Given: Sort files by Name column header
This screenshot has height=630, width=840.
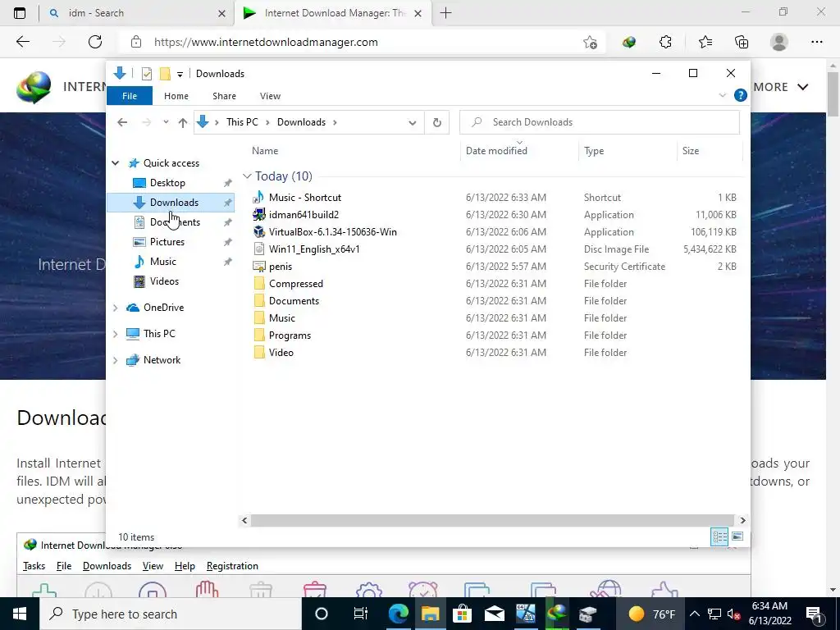Looking at the screenshot, I should pos(265,151).
